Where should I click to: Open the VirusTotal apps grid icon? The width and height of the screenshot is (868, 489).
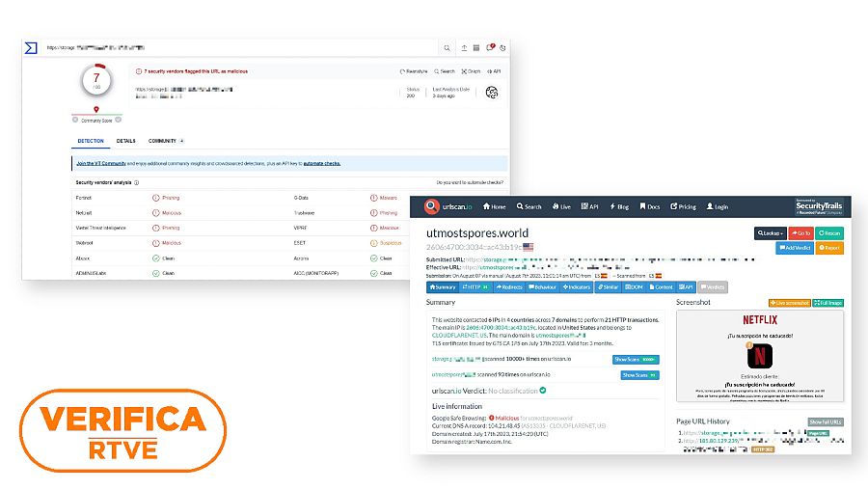(476, 48)
